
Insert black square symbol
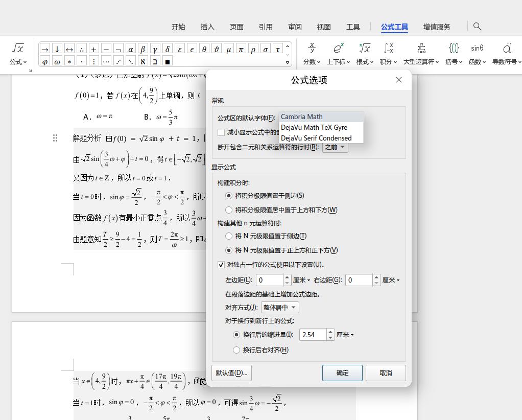(168, 61)
